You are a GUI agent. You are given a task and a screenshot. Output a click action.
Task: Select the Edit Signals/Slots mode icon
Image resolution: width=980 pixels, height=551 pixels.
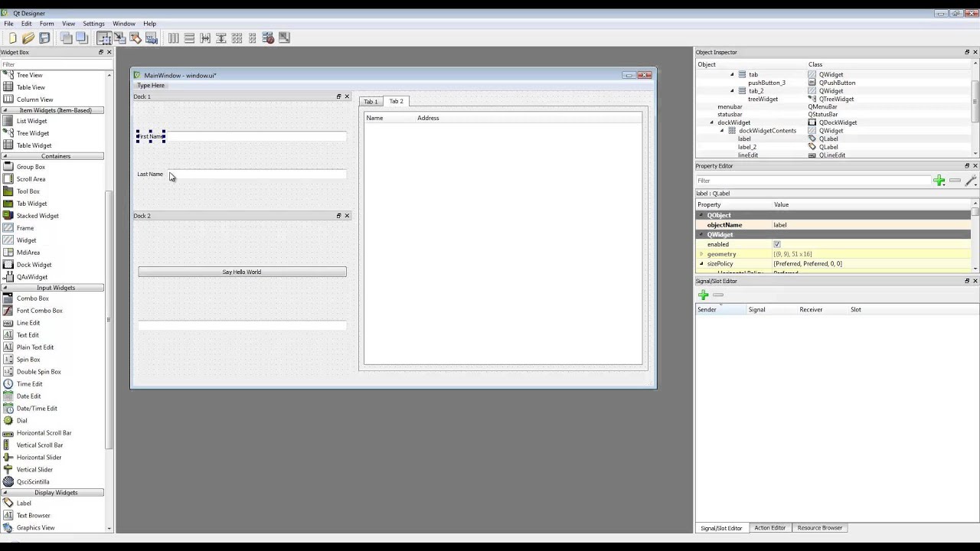(x=120, y=37)
